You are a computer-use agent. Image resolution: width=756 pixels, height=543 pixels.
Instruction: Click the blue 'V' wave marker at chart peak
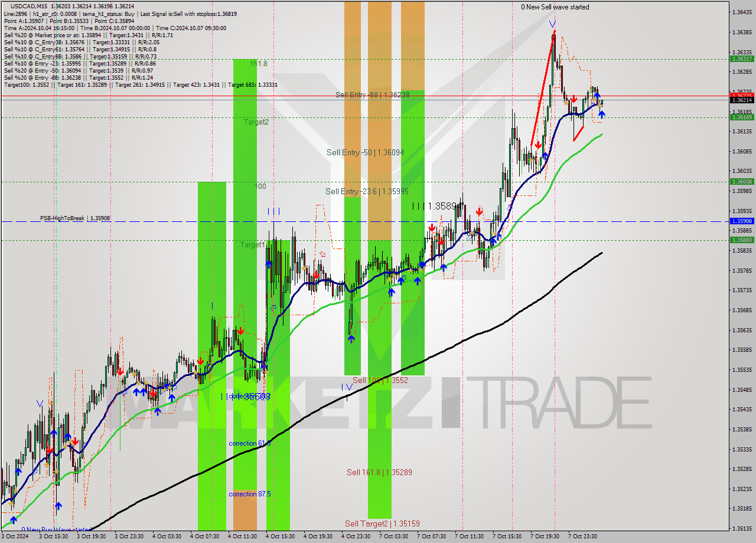(x=552, y=24)
